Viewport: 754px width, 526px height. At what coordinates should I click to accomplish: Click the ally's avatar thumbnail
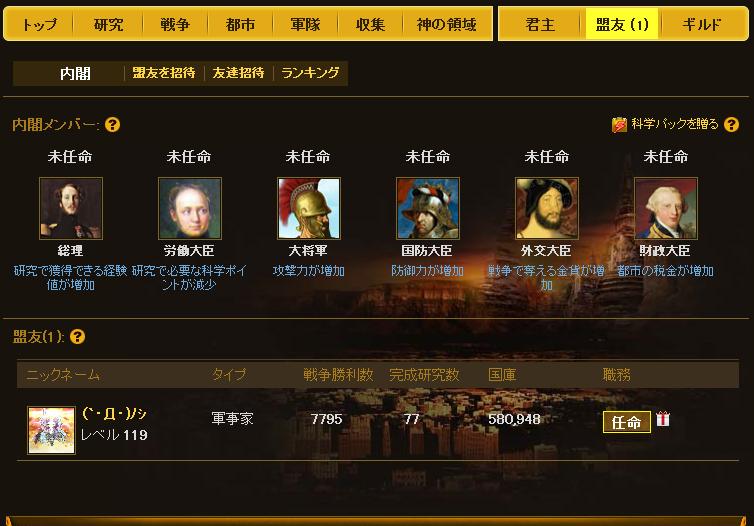click(51, 430)
